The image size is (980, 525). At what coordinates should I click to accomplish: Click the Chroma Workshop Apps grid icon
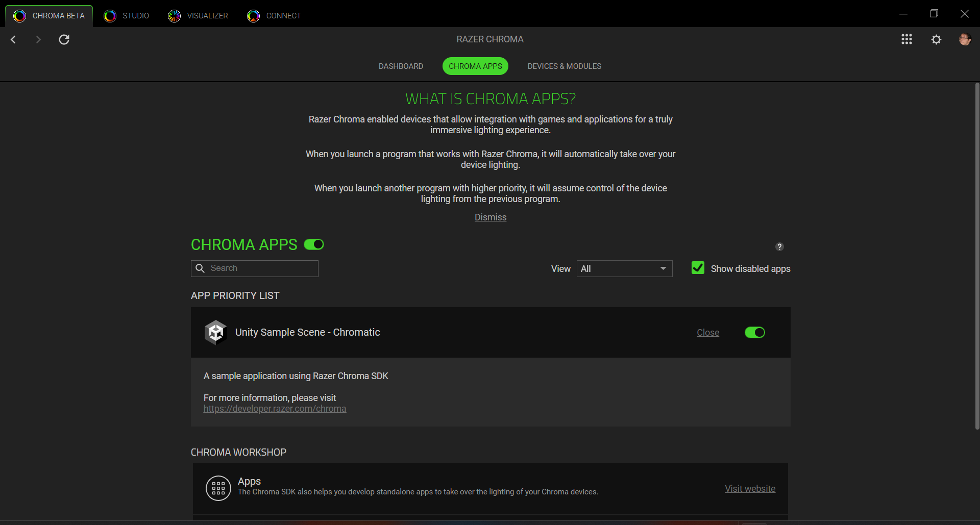click(x=218, y=488)
